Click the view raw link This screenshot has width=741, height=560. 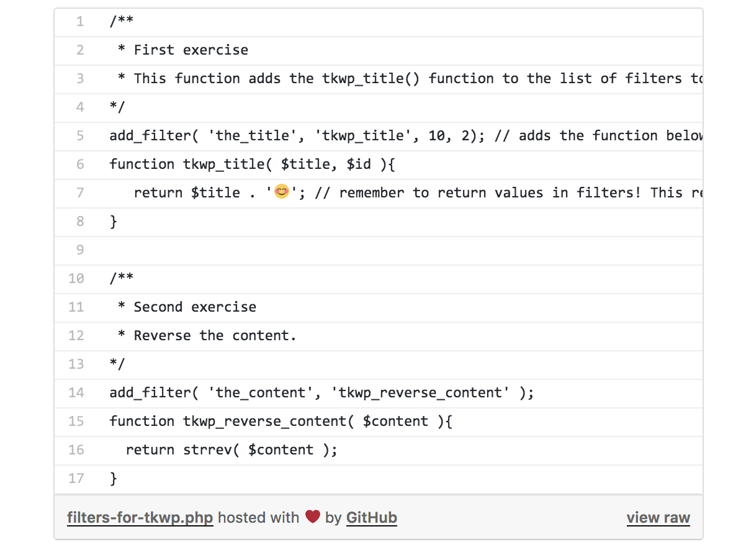tap(658, 517)
